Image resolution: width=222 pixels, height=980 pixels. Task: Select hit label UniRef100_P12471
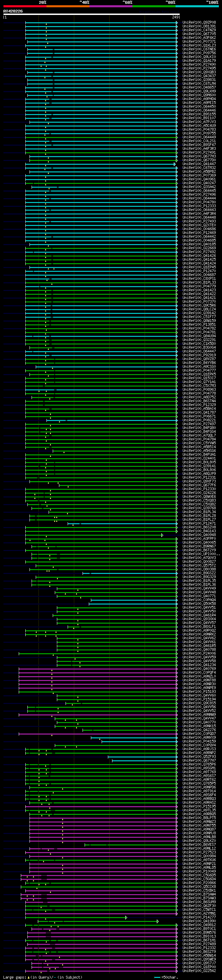[199, 523]
